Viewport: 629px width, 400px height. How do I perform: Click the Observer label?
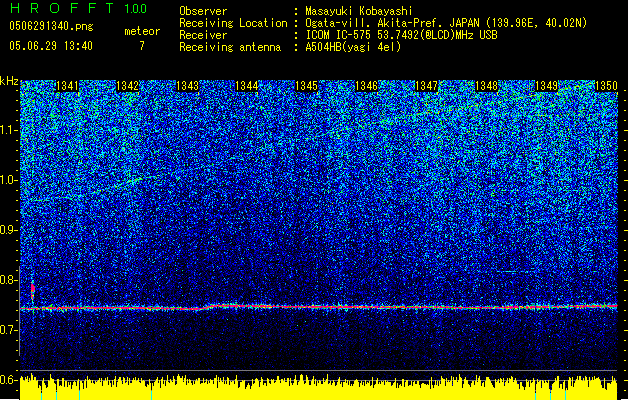203,11
